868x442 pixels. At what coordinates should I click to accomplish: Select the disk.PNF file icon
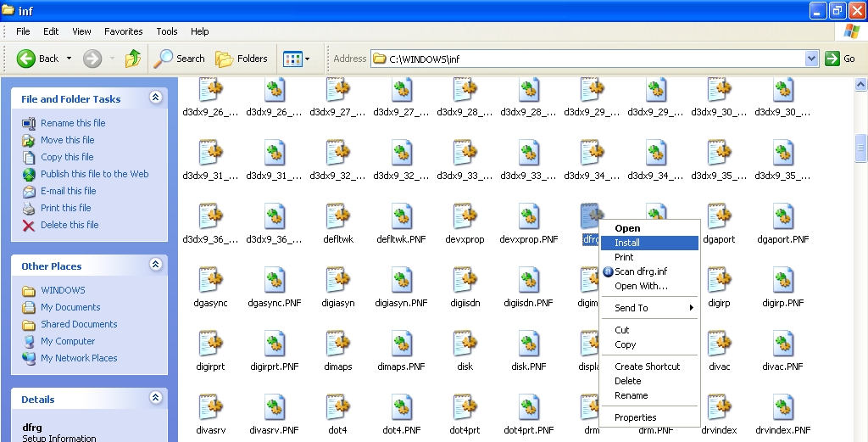[530, 344]
